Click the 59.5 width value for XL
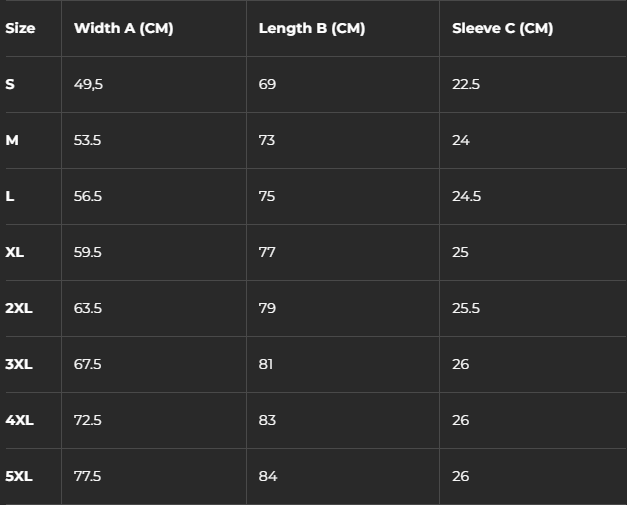 88,252
